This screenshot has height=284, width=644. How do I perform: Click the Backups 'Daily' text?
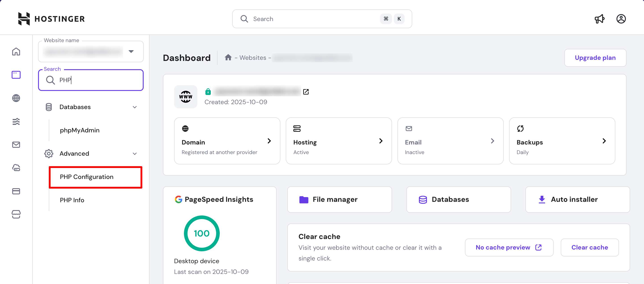coord(522,152)
